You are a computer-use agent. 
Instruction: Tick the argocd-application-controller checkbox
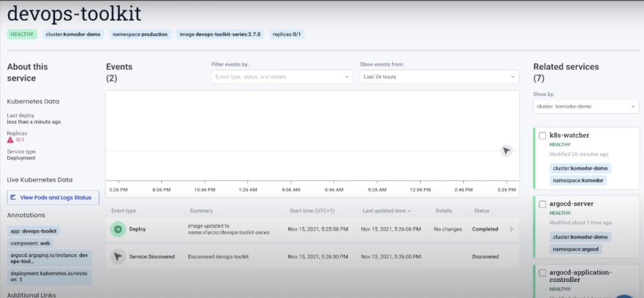[x=542, y=272]
